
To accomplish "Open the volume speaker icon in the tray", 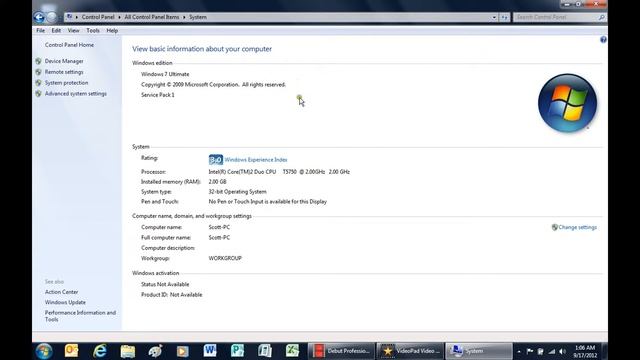I will click(562, 351).
